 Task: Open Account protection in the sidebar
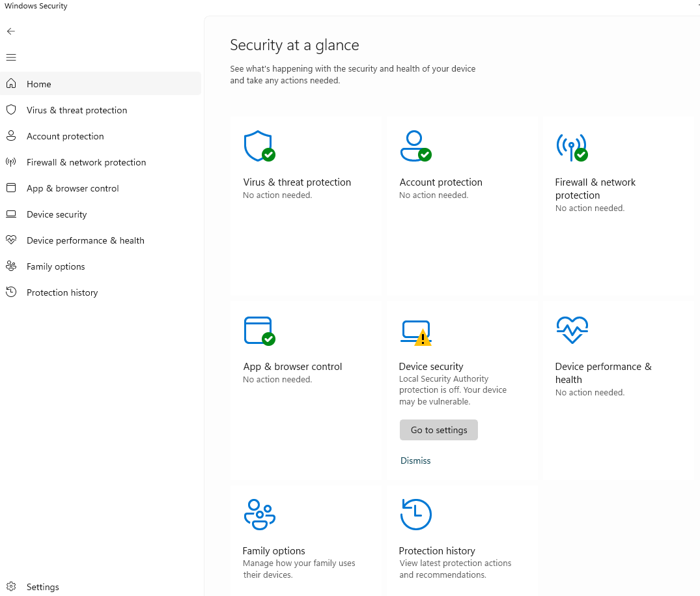point(100,135)
